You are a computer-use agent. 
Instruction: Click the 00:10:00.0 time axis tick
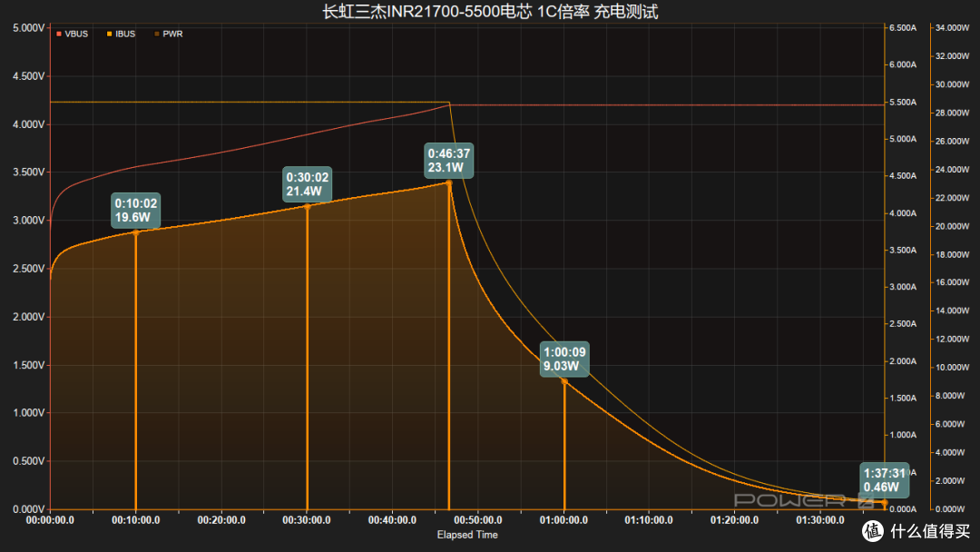click(x=135, y=520)
